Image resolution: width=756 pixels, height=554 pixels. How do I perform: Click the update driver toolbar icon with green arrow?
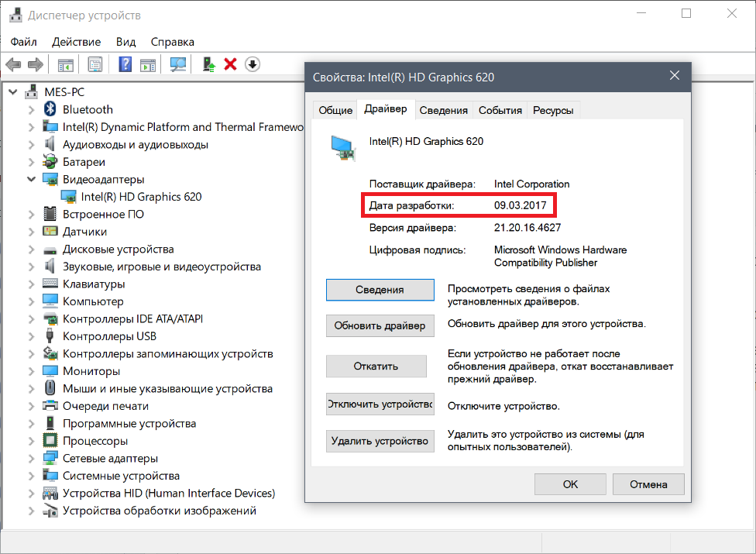coord(209,64)
